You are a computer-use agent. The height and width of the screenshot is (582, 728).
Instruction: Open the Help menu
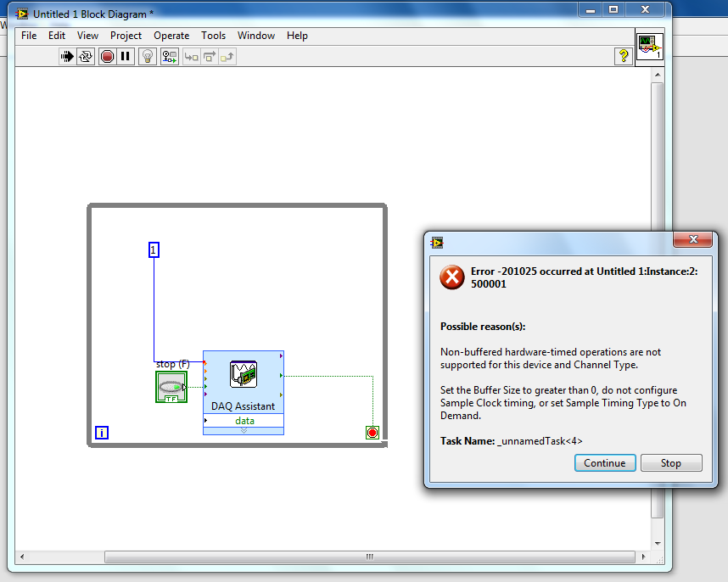pos(297,36)
